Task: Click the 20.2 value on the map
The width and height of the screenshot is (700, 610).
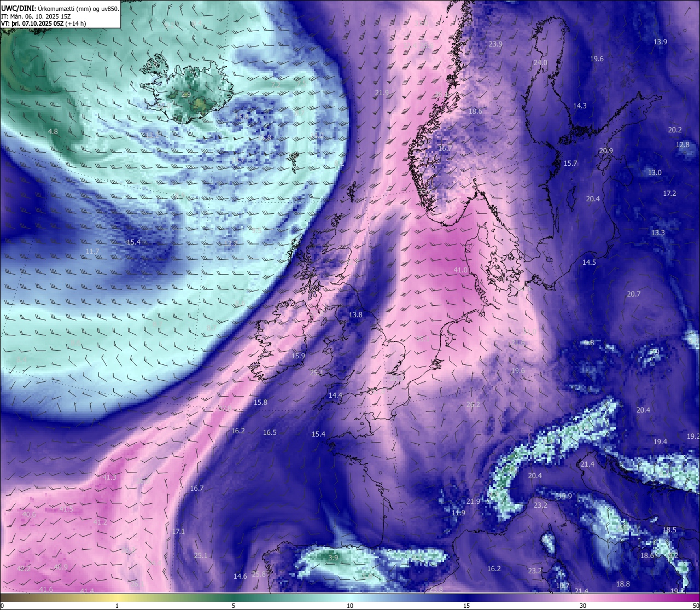Action: pyautogui.click(x=675, y=130)
